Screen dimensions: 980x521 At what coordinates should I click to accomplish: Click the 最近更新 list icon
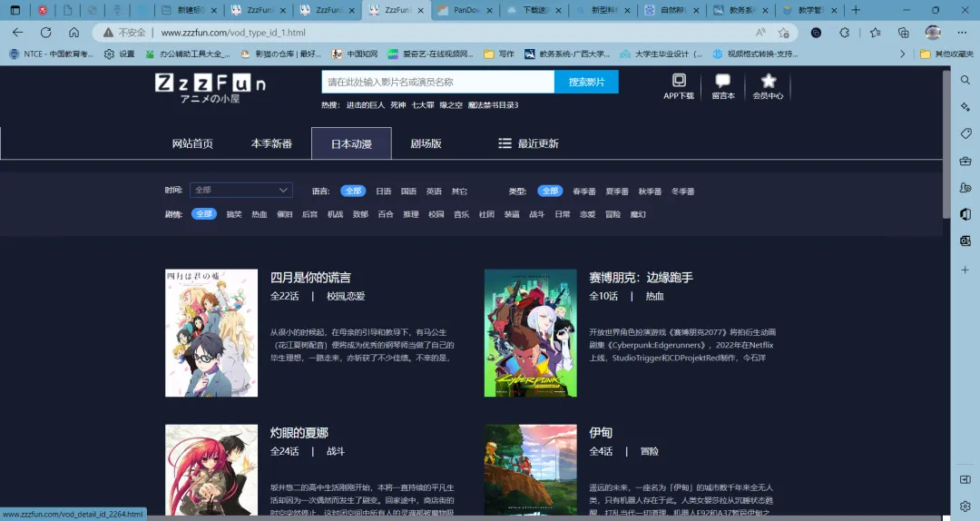[x=505, y=143]
